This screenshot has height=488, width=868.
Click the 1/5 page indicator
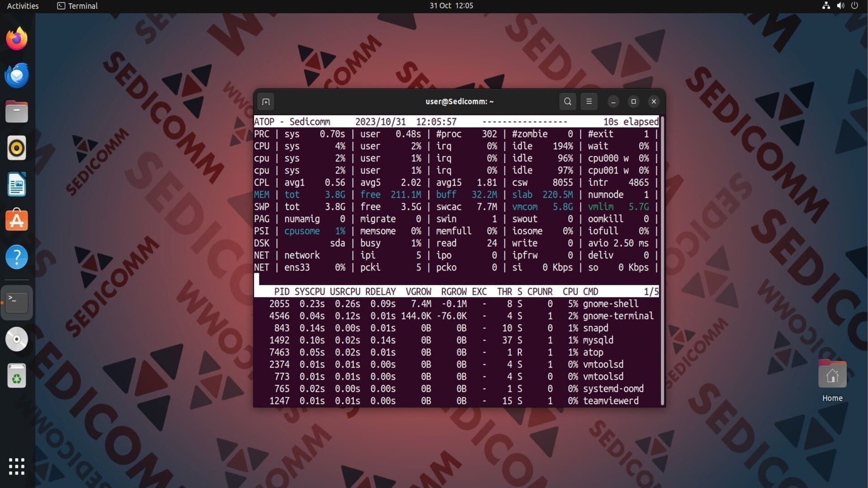tap(651, 292)
